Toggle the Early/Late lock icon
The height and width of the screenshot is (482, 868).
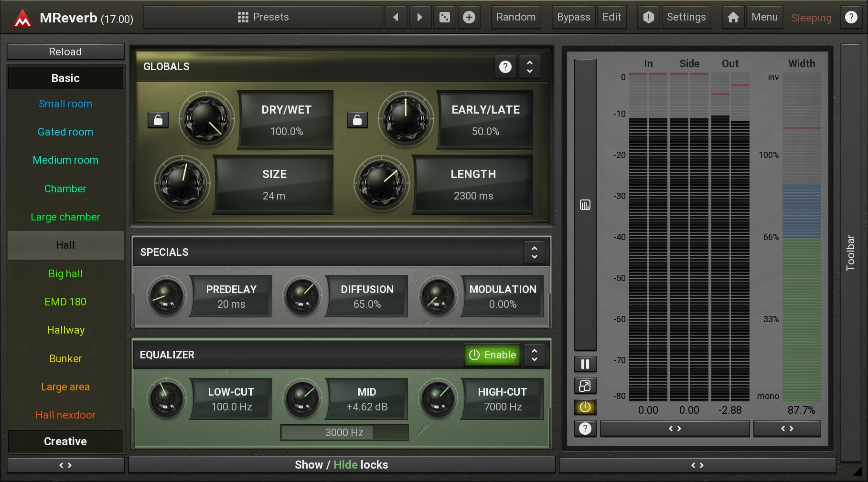pyautogui.click(x=357, y=120)
